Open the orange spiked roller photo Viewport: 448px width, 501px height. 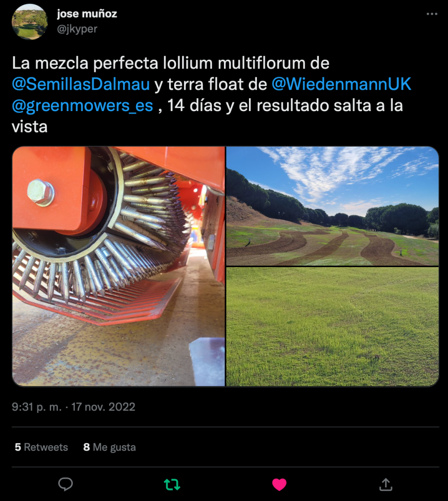coord(118,267)
